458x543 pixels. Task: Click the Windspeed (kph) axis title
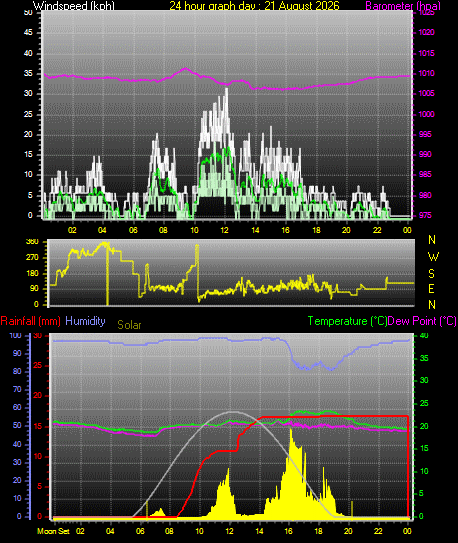click(x=73, y=6)
